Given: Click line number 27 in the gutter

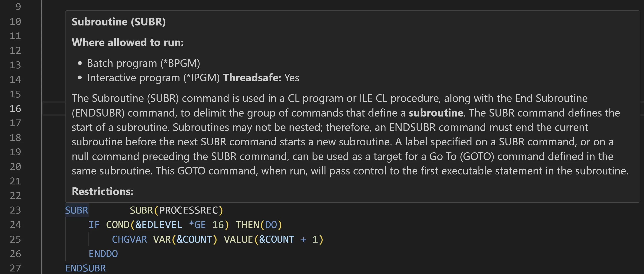Looking at the screenshot, I should (x=15, y=268).
